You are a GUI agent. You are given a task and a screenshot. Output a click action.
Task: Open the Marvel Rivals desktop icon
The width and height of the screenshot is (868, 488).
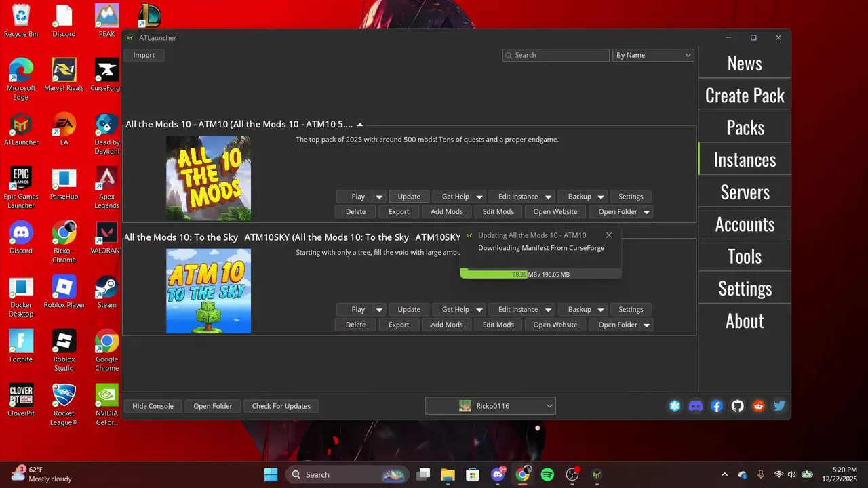pos(64,75)
